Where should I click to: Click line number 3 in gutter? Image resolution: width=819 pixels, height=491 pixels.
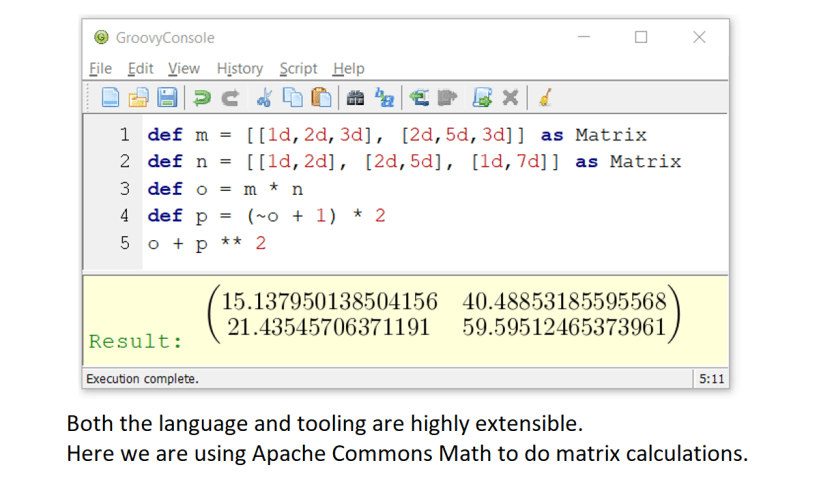click(124, 189)
